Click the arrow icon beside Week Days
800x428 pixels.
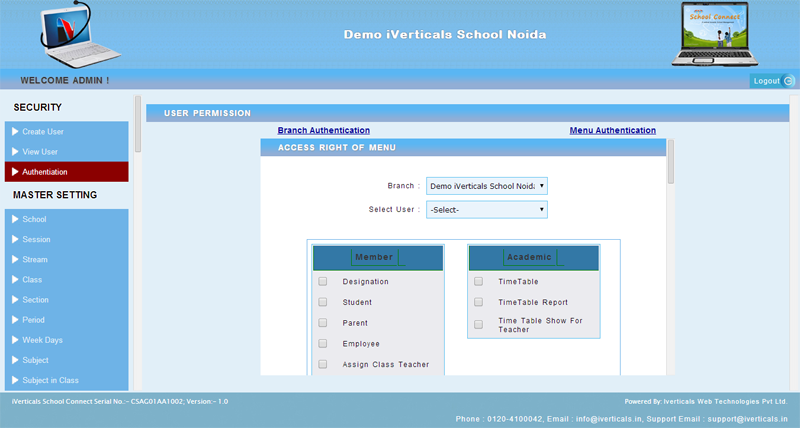[x=14, y=340]
